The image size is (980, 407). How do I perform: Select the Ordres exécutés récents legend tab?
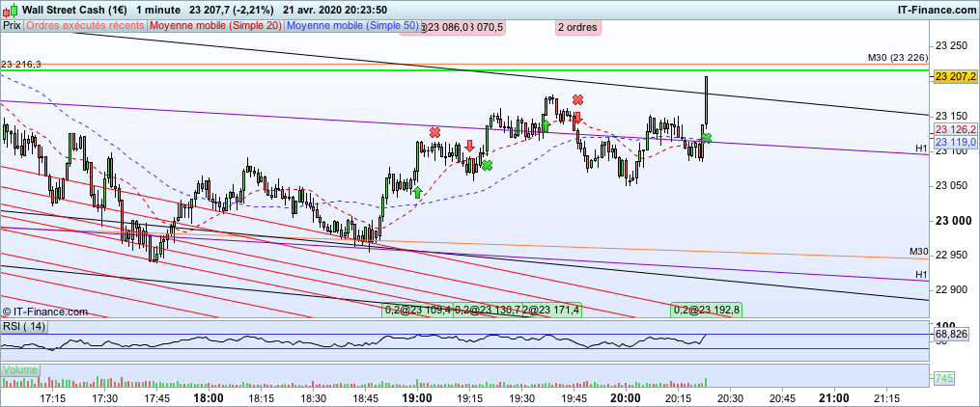click(x=86, y=26)
